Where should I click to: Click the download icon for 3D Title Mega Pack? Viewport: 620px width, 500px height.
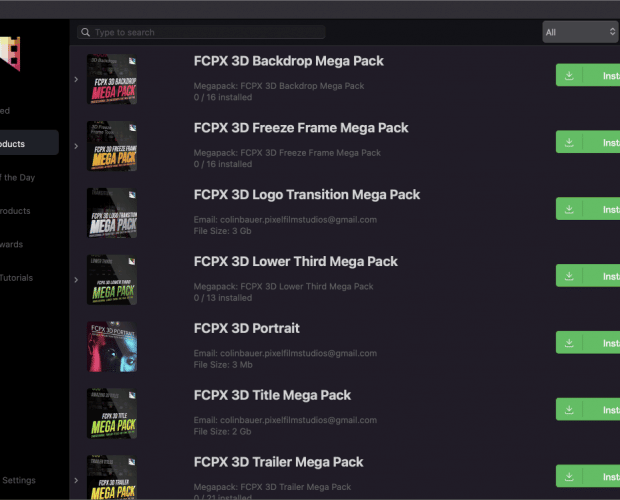click(569, 409)
